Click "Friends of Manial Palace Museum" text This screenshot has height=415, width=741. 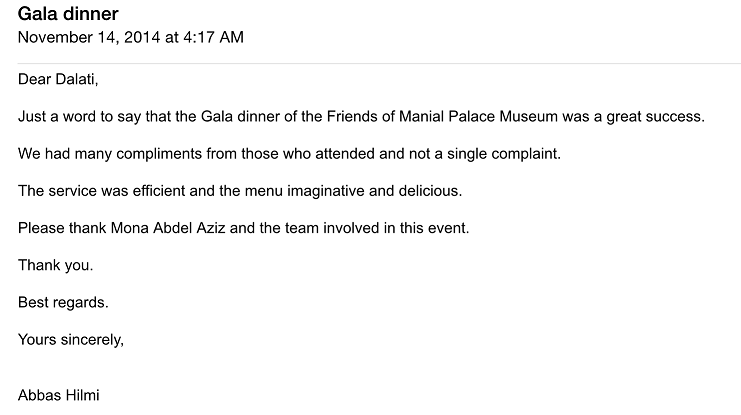442,116
